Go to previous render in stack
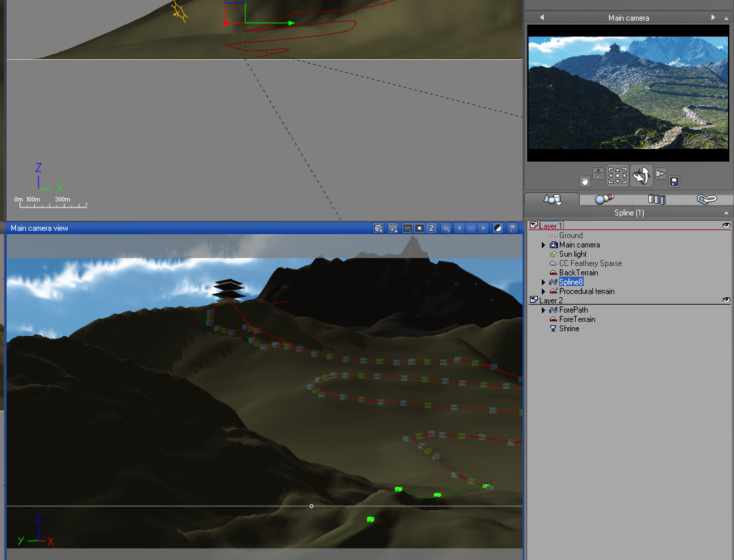This screenshot has height=560, width=734. tap(459, 228)
